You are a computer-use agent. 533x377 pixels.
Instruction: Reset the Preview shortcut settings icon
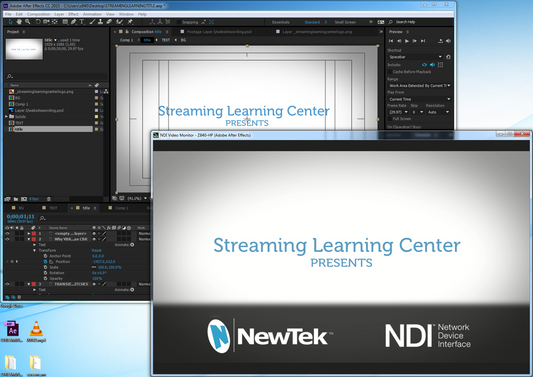pos(448,57)
